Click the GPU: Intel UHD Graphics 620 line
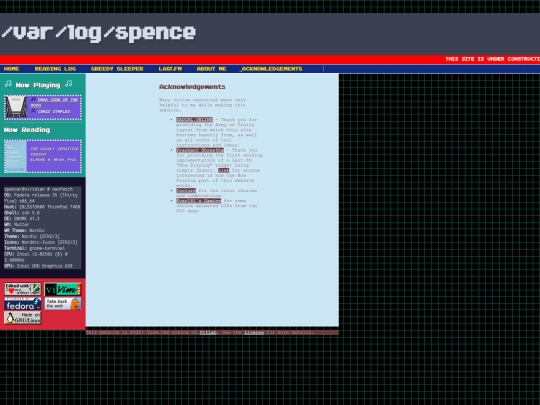 38,266
